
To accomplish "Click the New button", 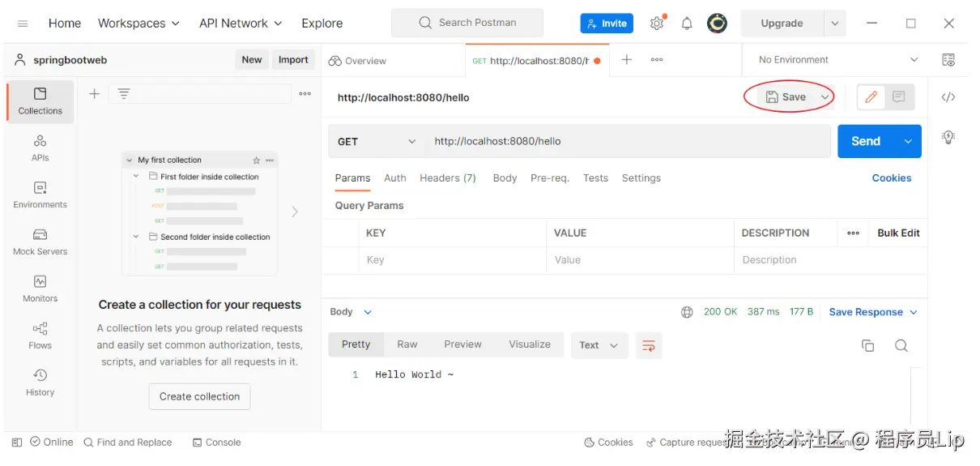I will pos(252,60).
